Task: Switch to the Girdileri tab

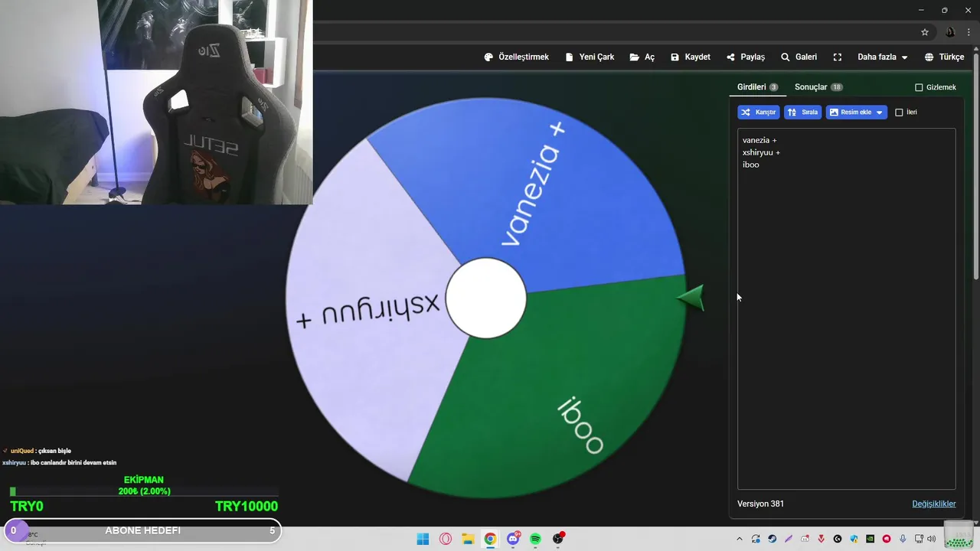Action: (757, 87)
